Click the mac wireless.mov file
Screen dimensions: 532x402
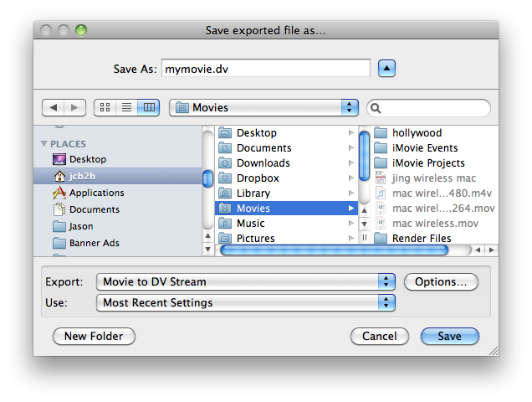click(x=435, y=224)
